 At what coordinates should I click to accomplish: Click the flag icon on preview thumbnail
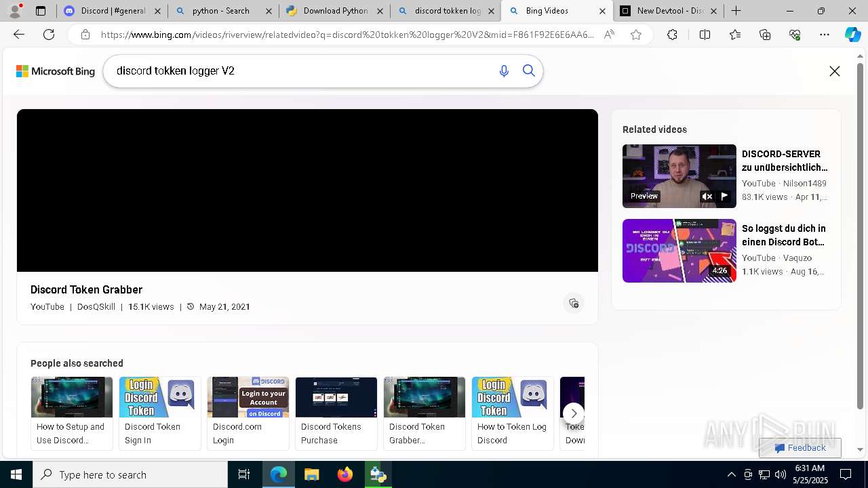point(724,196)
